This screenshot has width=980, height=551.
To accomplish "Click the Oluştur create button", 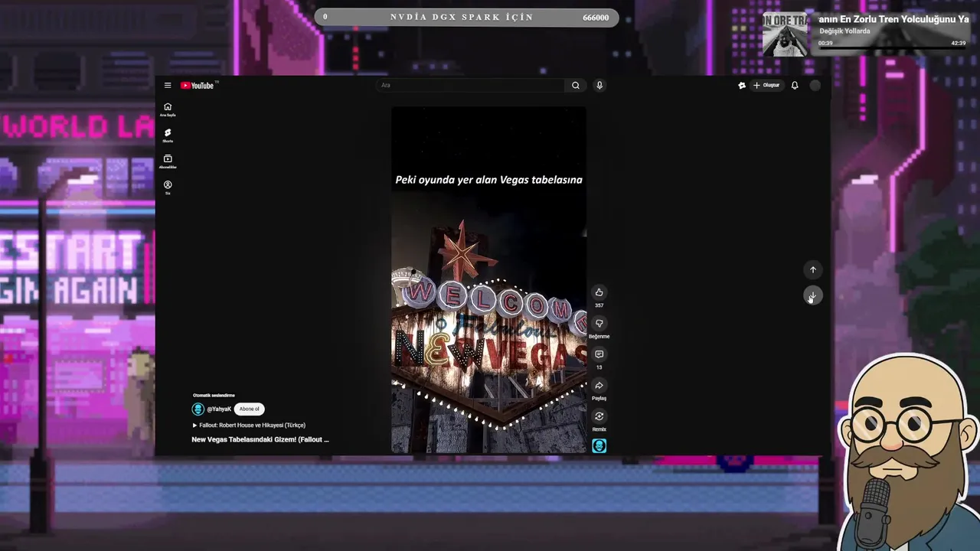I will click(766, 86).
